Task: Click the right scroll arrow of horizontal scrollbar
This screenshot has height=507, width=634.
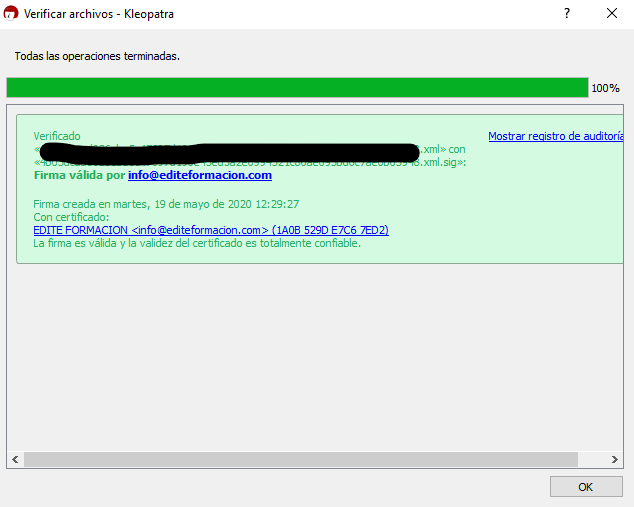Action: pyautogui.click(x=615, y=460)
